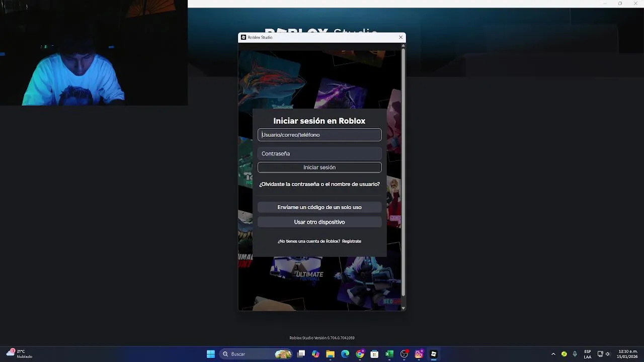
Task: Click the Roblox Studio version text
Action: (322, 338)
